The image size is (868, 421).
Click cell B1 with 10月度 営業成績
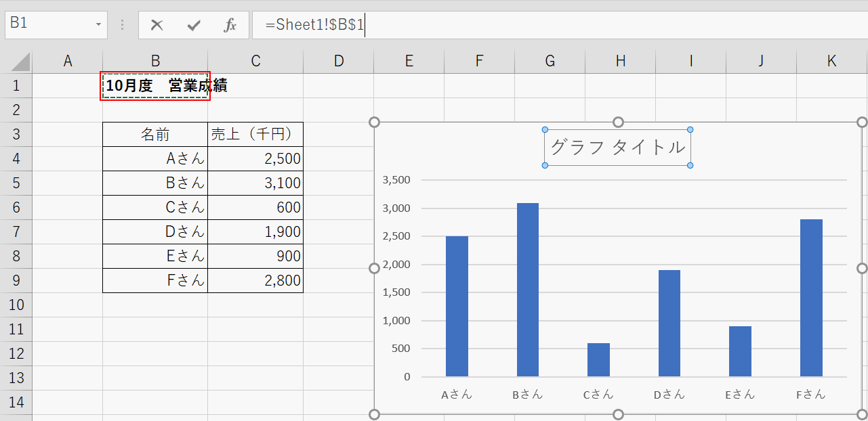(x=155, y=86)
